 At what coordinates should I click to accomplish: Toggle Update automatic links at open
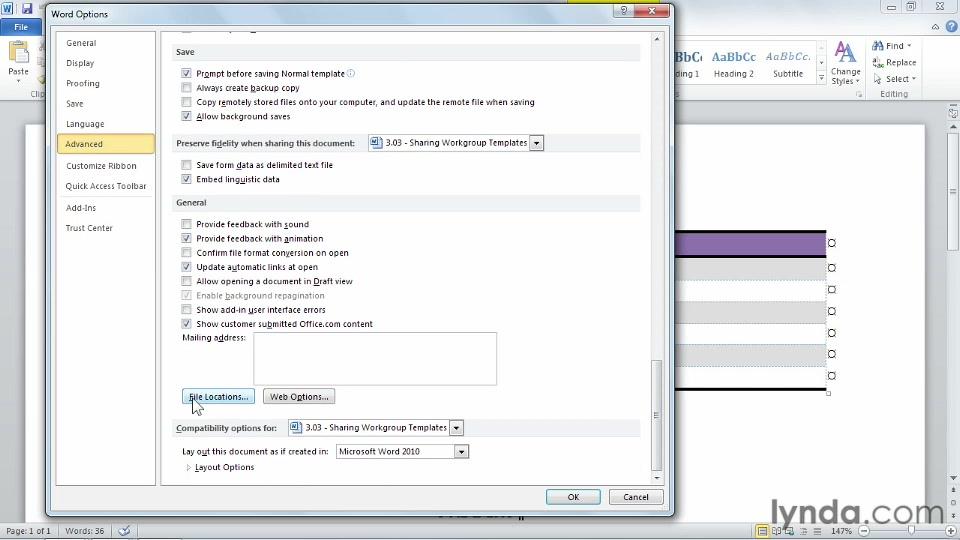click(x=186, y=267)
